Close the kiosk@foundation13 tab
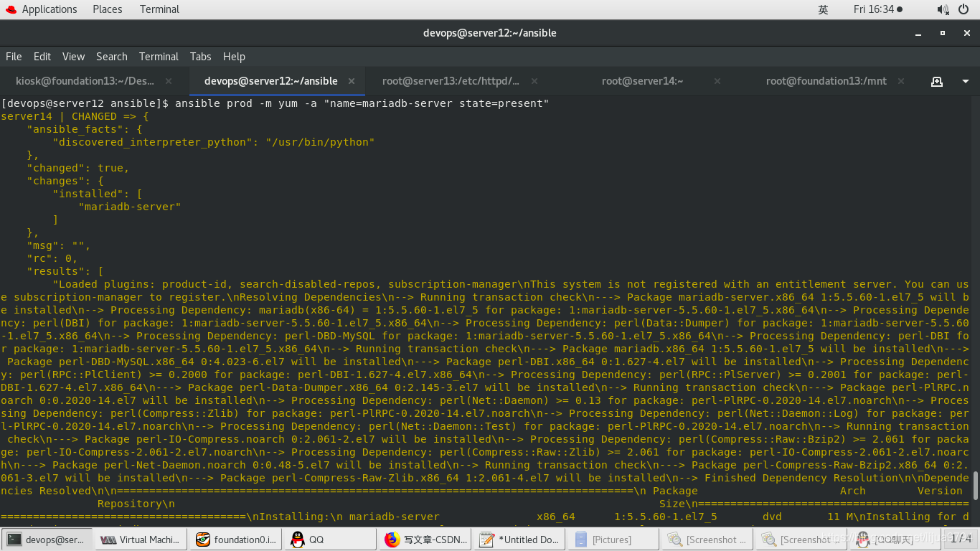This screenshot has height=551, width=980. point(169,81)
